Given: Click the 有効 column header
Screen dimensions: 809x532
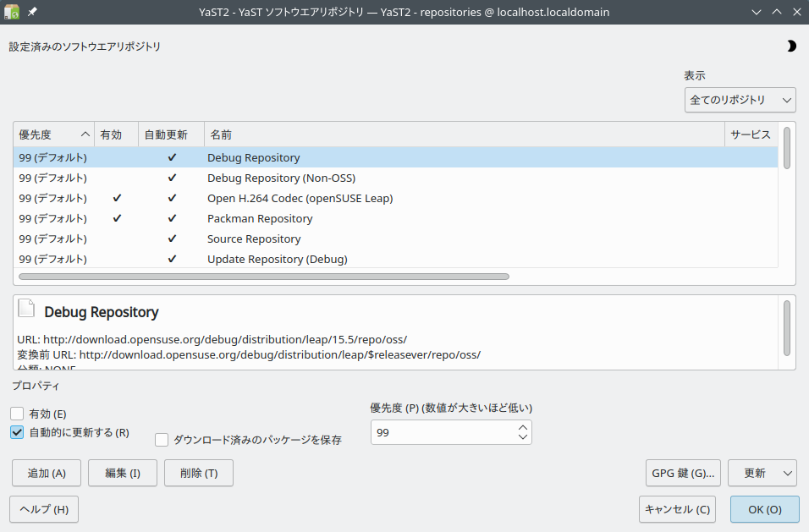Looking at the screenshot, I should click(116, 134).
